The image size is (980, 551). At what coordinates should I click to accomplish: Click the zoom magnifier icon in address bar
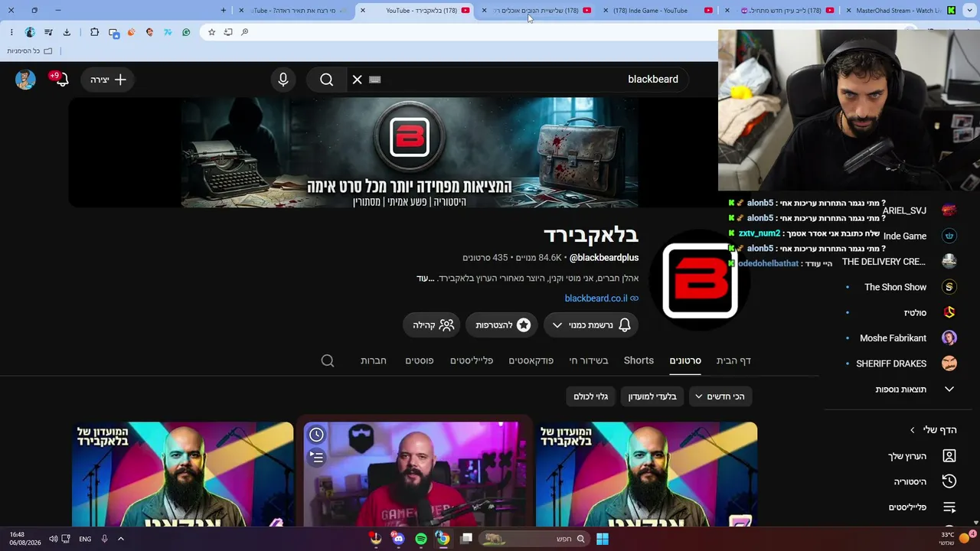(x=245, y=32)
